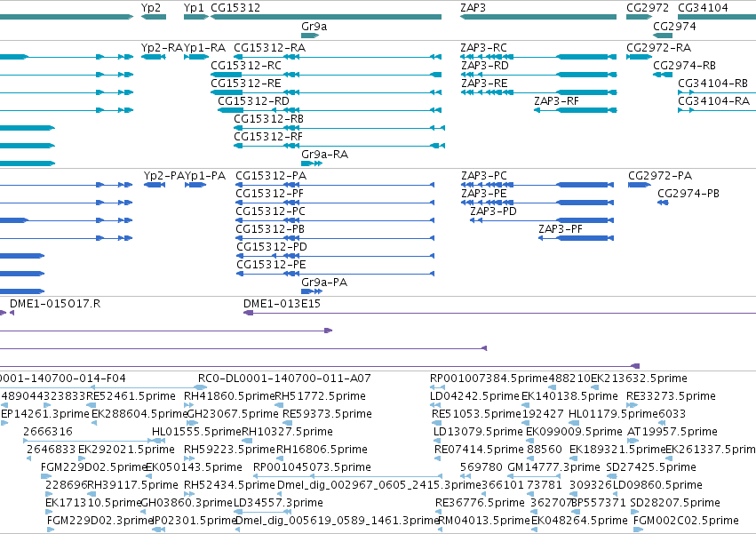Click EST label RH59223.5prime
The height and width of the screenshot is (534, 756).
click(229, 450)
